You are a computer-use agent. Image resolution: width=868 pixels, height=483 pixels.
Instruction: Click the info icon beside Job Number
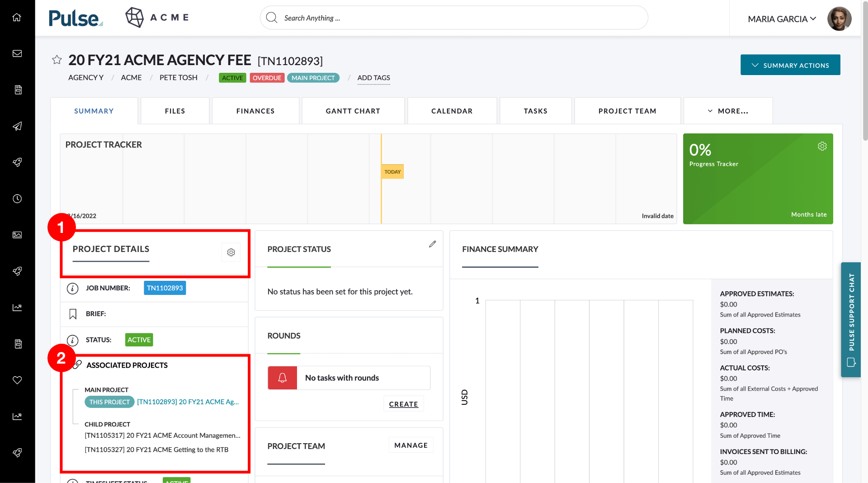[x=72, y=289]
